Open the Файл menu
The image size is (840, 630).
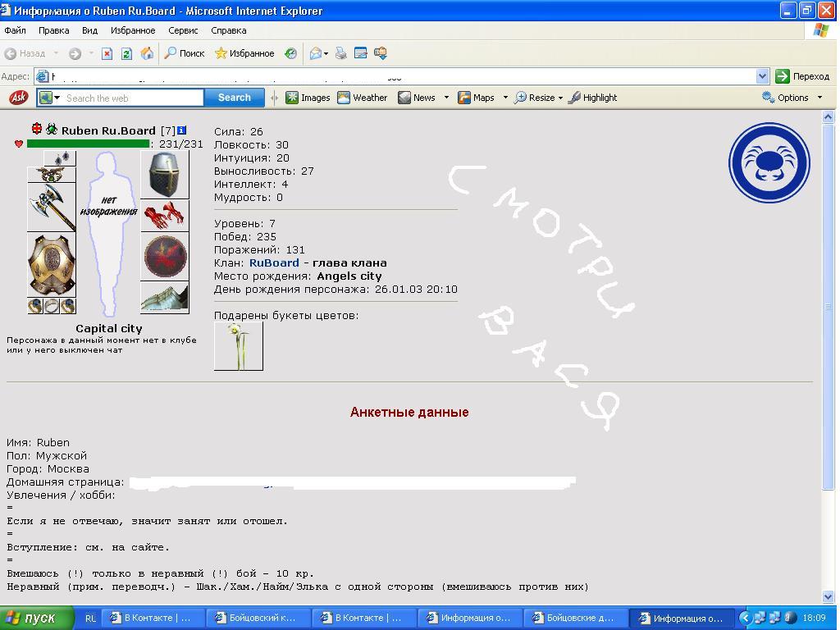click(15, 30)
